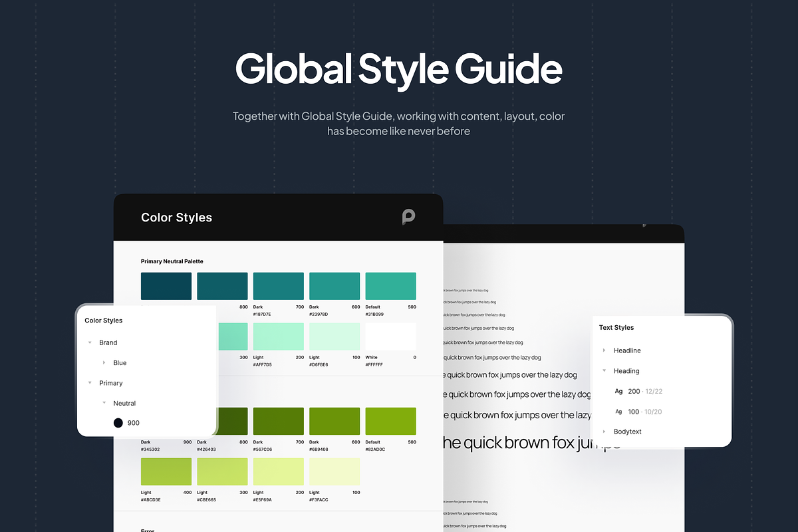
Task: Click the hex code #567C06
Action: (263, 449)
